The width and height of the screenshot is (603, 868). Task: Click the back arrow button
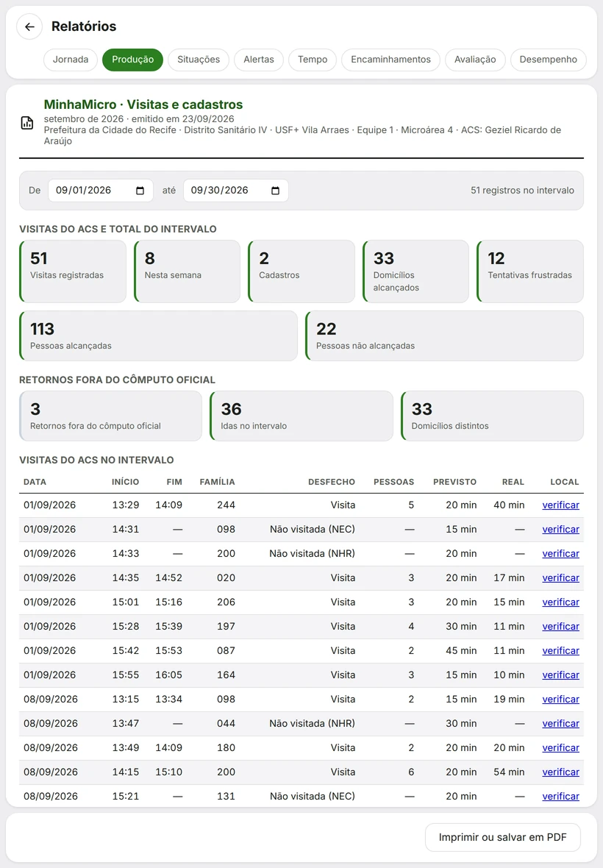click(x=29, y=26)
